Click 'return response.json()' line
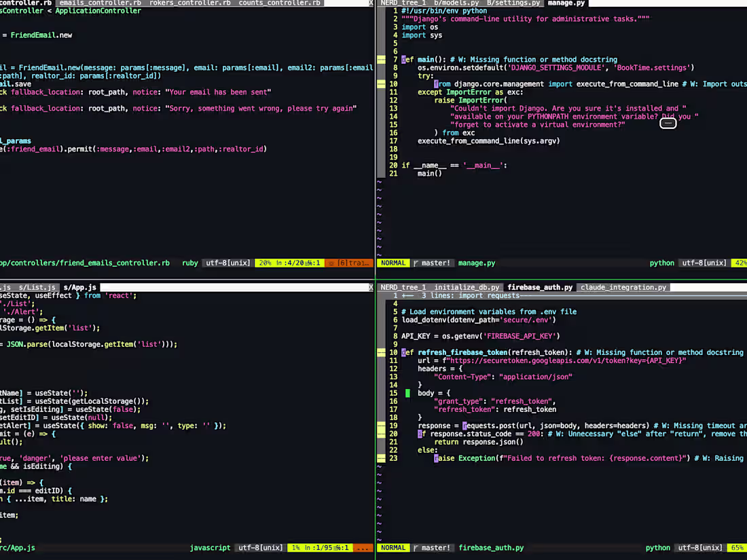This screenshot has height=560, width=747. click(x=479, y=442)
